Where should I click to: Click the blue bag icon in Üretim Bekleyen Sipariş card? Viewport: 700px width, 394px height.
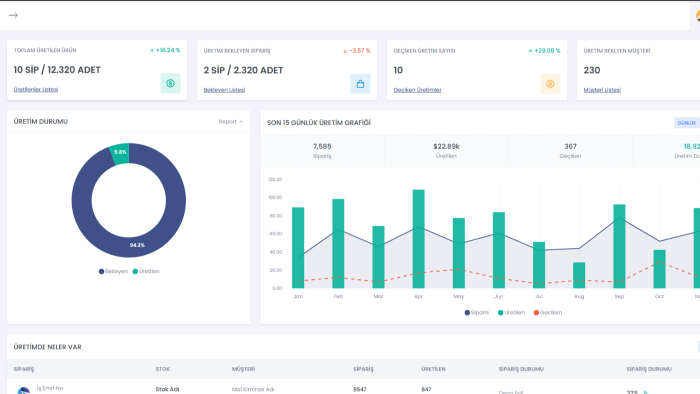[x=360, y=84]
